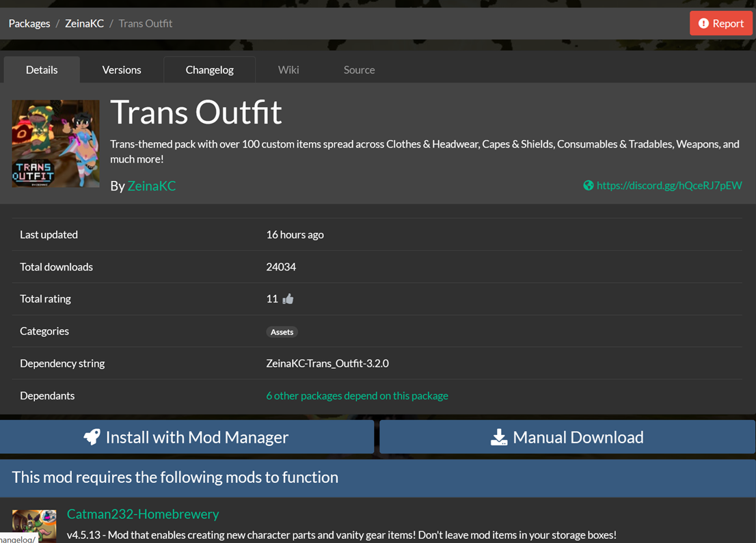Open ZeinaKC in breadcrumb trail
756x543 pixels.
click(84, 23)
